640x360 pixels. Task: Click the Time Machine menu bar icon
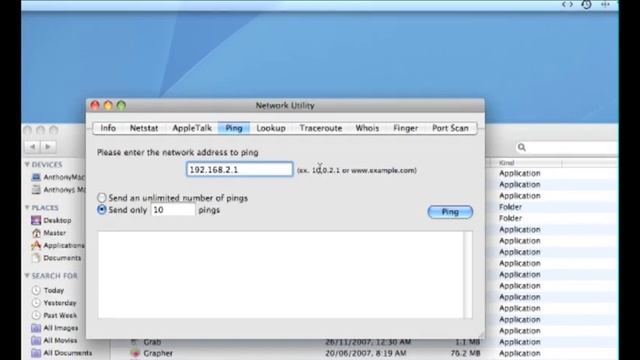[x=587, y=4]
